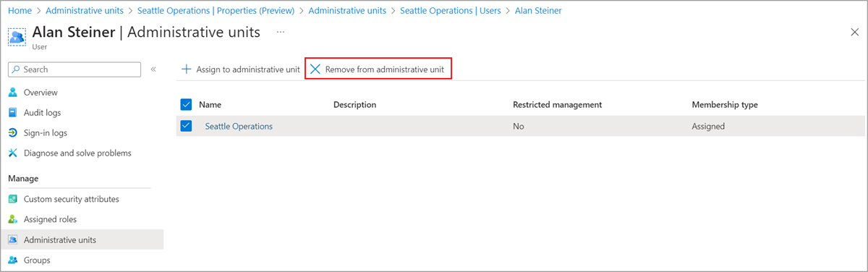Open the Seattle Operations link in the table
This screenshot has height=272, width=868.
click(239, 126)
